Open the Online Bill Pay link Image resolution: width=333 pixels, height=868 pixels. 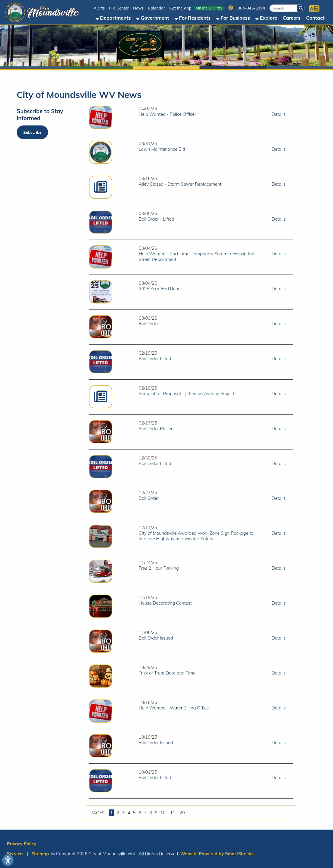(x=209, y=8)
